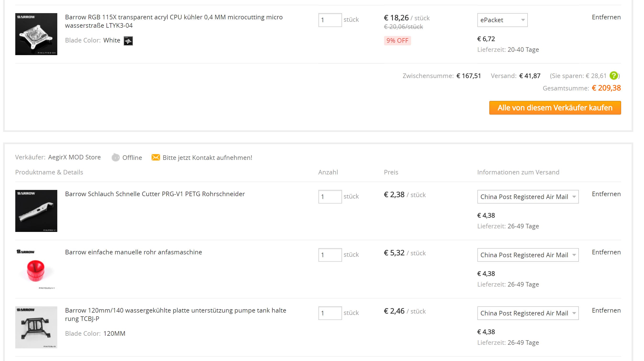Open shipping dropdown for the chamfering tool
The image size is (644, 361).
pos(528,255)
